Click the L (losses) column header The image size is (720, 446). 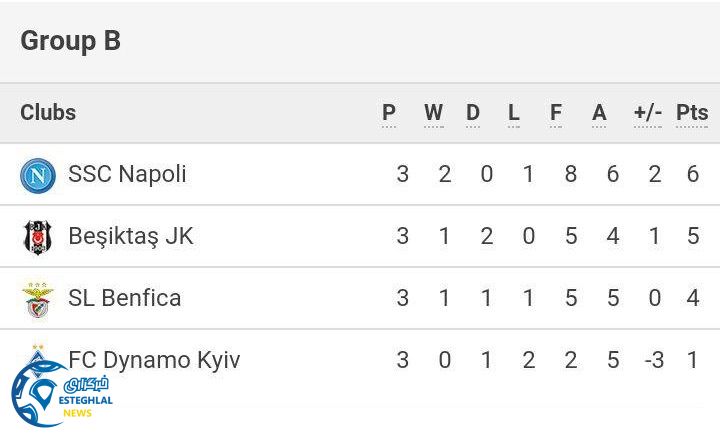(x=514, y=113)
